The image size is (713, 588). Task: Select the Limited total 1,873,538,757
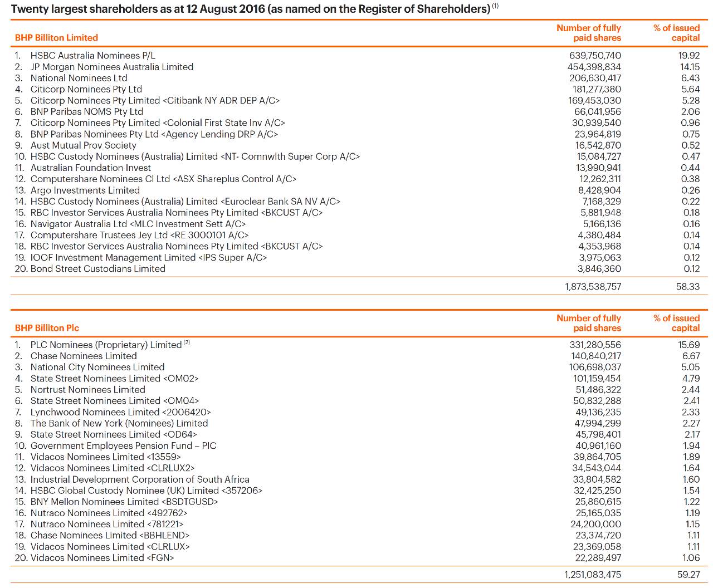pos(593,287)
